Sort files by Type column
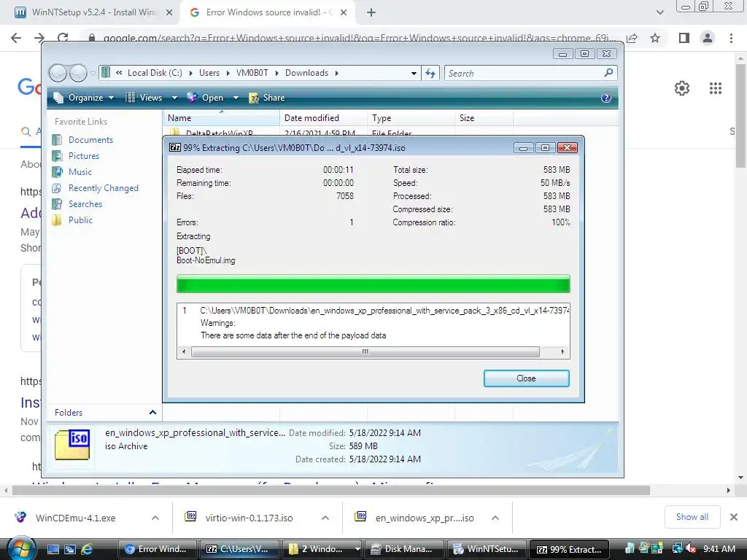The width and height of the screenshot is (747, 560). (x=411, y=118)
